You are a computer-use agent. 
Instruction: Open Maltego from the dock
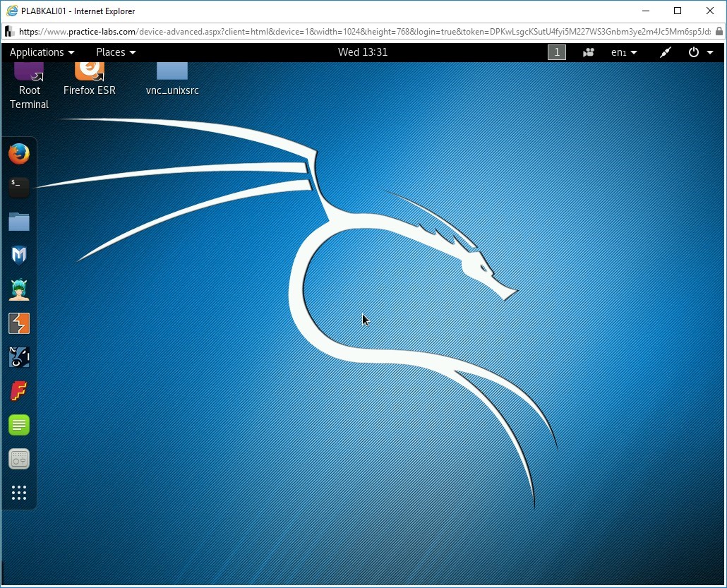point(19,357)
